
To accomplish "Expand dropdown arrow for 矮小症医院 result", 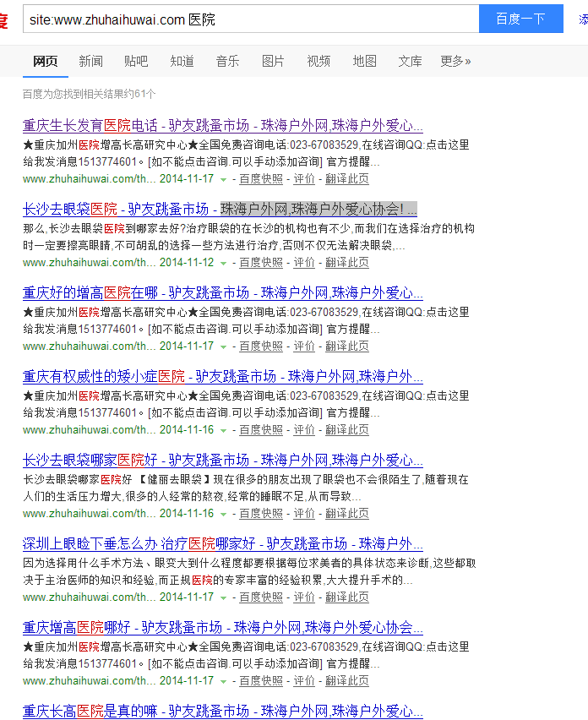I will pyautogui.click(x=224, y=430).
